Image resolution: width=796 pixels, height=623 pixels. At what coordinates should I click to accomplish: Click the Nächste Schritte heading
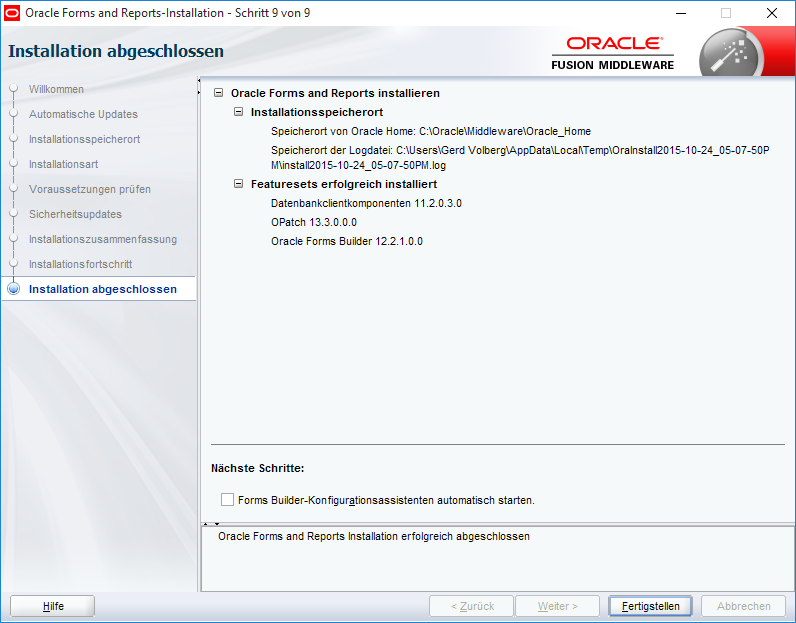[x=257, y=468]
